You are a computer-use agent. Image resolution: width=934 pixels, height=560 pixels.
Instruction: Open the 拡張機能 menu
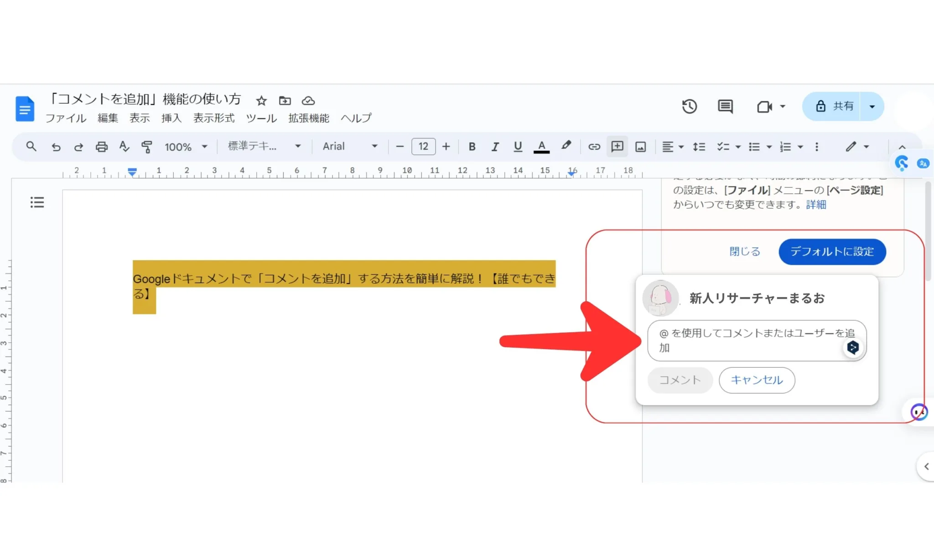309,118
